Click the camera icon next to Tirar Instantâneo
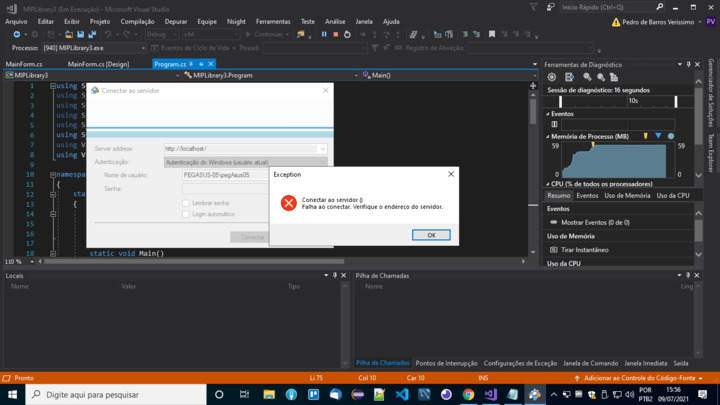 [553, 249]
